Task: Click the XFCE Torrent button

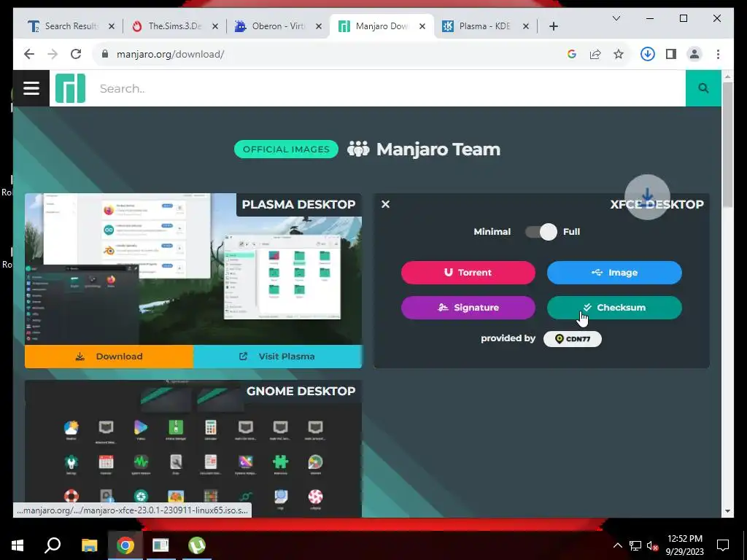Action: [x=468, y=273]
